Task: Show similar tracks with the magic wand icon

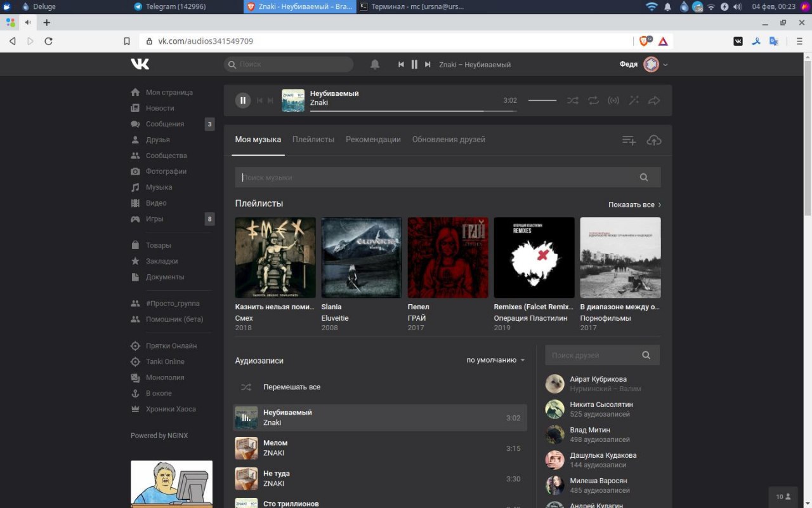Action: 634,100
